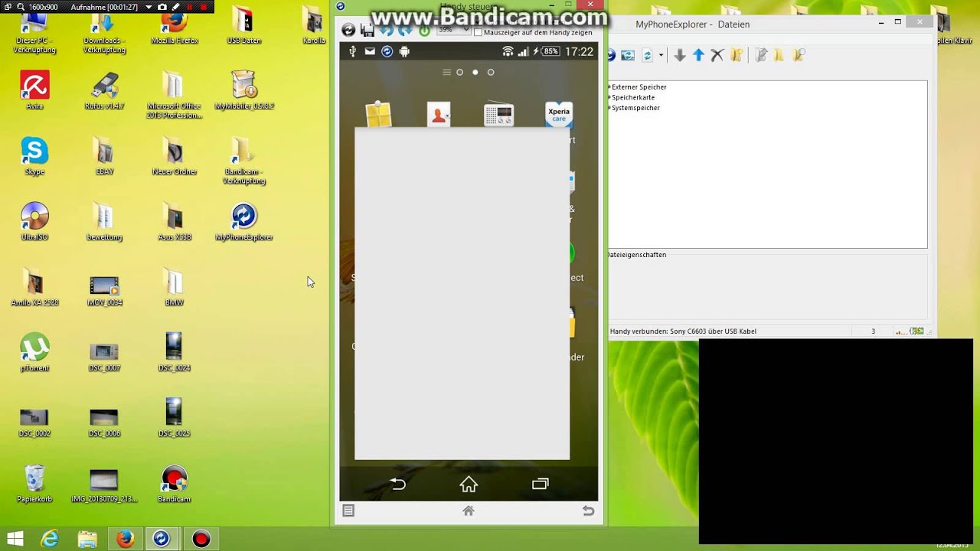Screen dimensions: 980x551
Task: Click the new folder icon in Dateien
Action: [x=737, y=55]
